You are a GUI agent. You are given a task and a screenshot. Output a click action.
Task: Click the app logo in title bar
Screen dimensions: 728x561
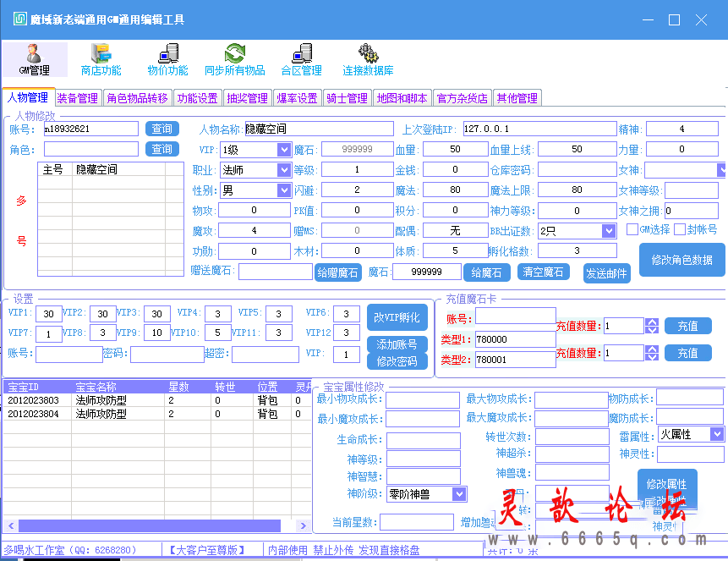point(20,19)
